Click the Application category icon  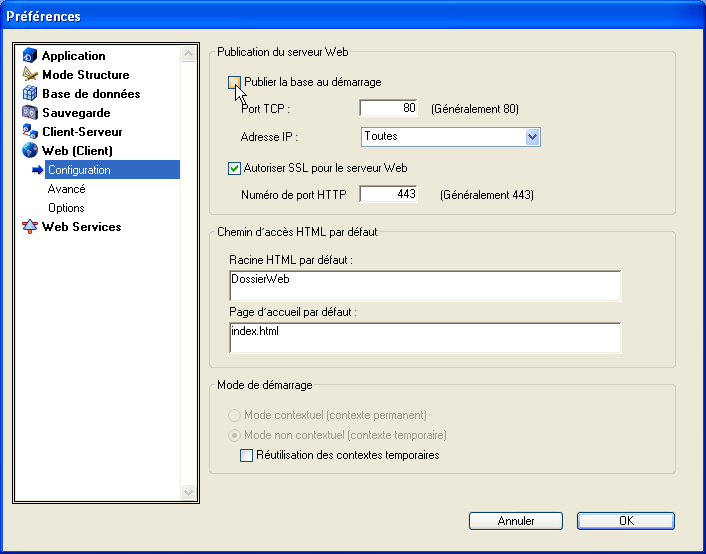[30, 56]
